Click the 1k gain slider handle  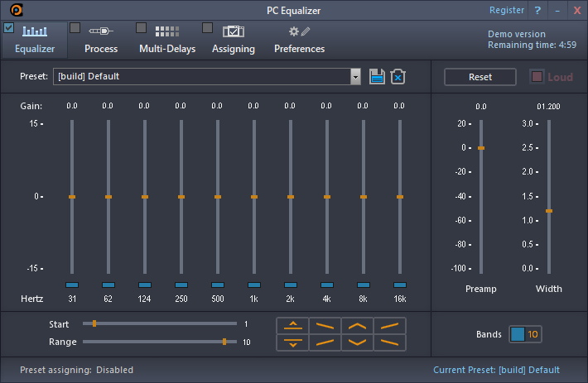click(x=254, y=197)
